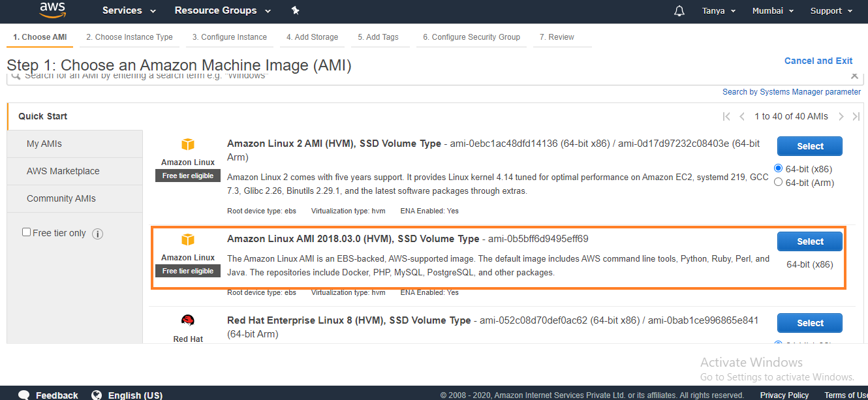
Task: Enable the Free tier only checkbox
Action: point(27,232)
